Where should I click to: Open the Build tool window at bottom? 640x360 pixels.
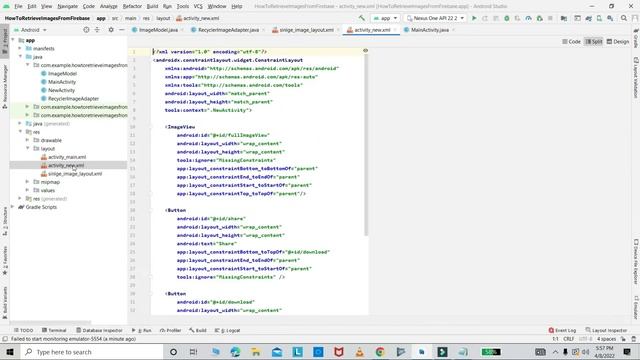(x=198, y=330)
